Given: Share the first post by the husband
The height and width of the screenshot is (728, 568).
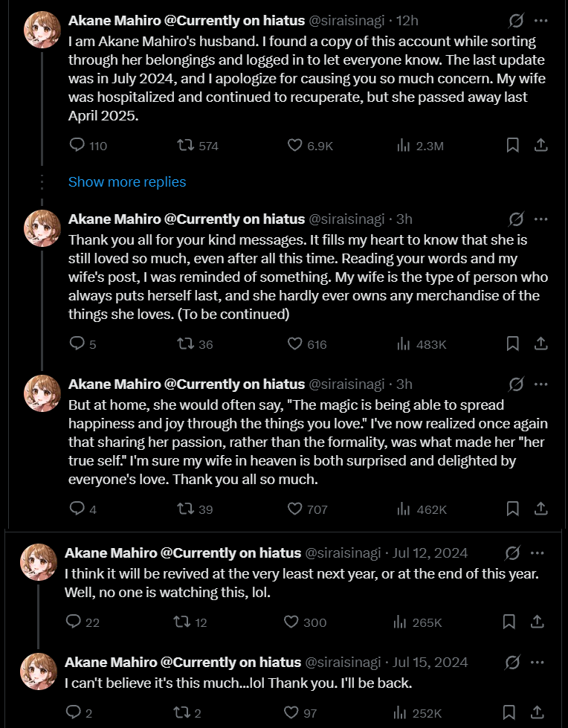Looking at the screenshot, I should 541,145.
